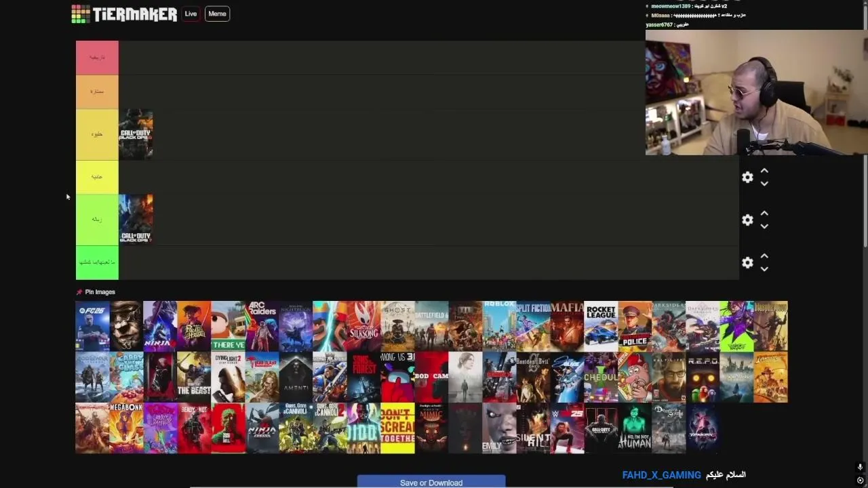Select the Emily cover
Screen dimensions: 868x488
tap(499, 428)
